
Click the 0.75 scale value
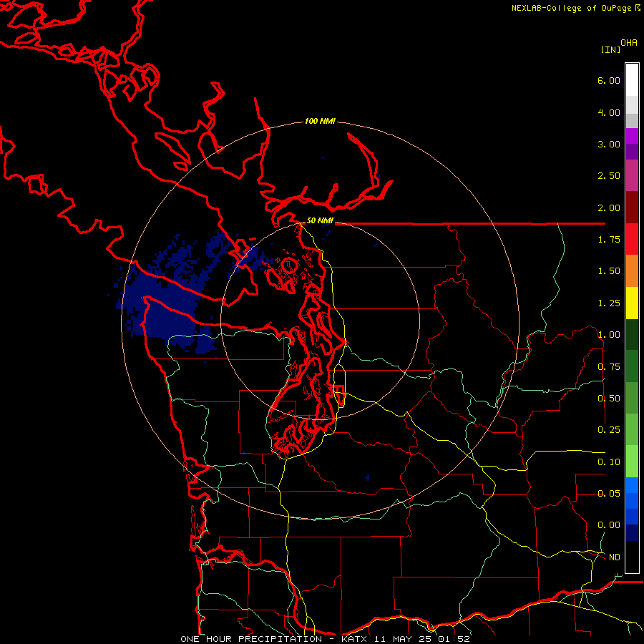click(609, 367)
